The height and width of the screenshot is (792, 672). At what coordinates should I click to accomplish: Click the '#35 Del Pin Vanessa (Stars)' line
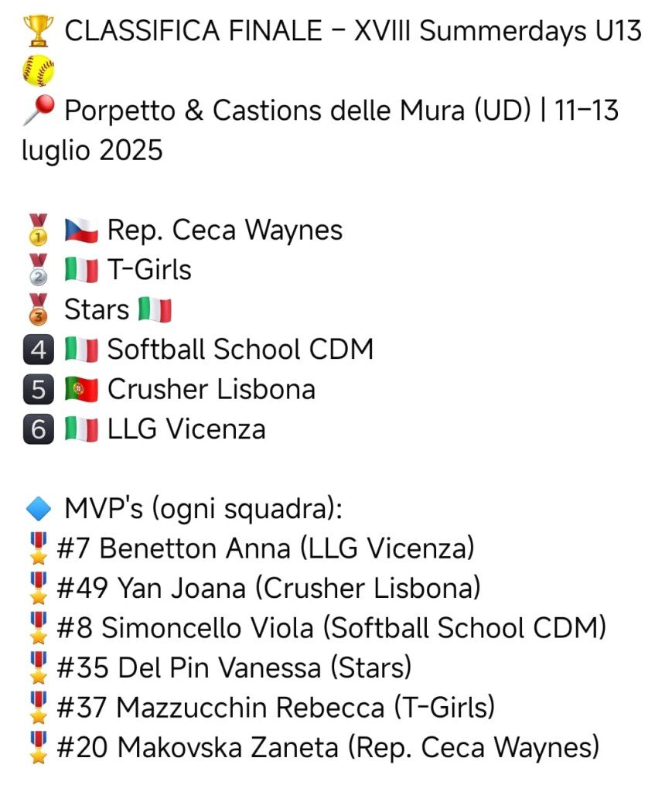234,668
